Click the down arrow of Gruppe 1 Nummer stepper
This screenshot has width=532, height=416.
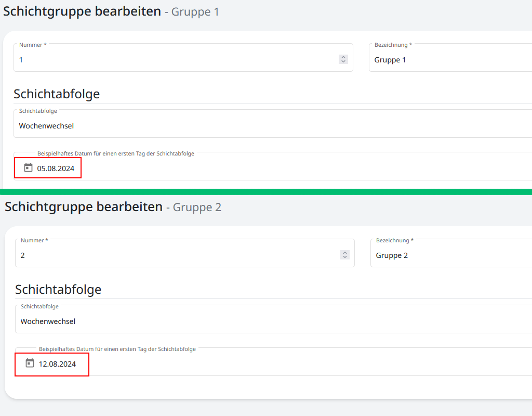pyautogui.click(x=343, y=62)
